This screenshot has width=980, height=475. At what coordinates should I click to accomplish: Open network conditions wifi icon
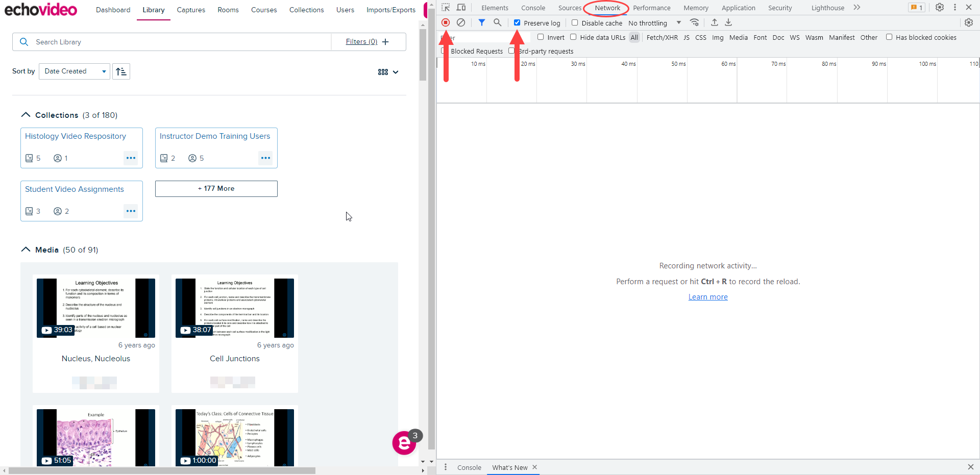694,22
